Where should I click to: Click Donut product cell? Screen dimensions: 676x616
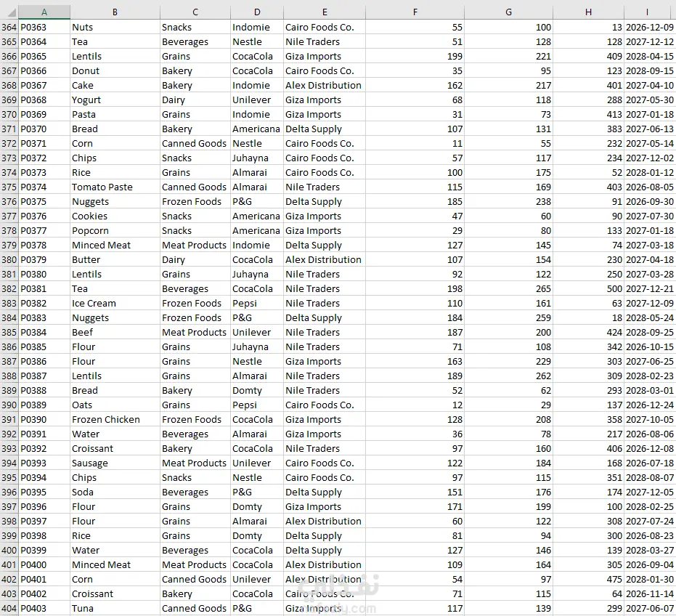click(115, 70)
